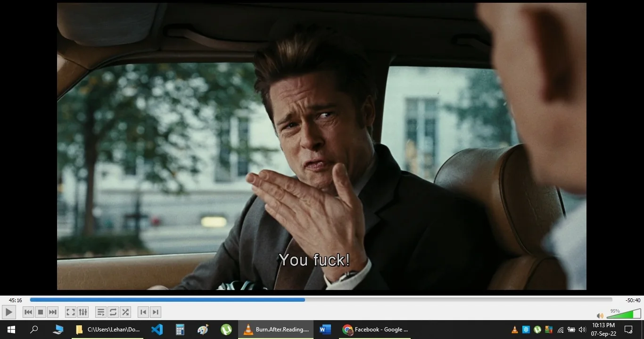644x339 pixels.
Task: Start playback with the VLC play button
Action: click(8, 312)
